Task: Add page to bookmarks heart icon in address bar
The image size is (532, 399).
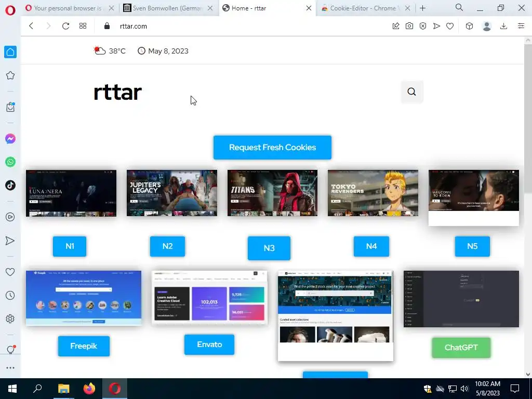Action: [x=450, y=26]
